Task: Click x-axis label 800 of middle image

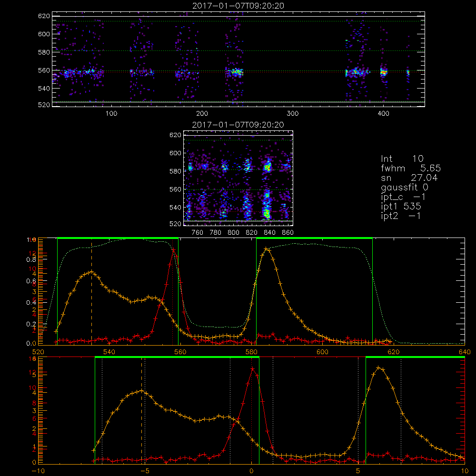Action: (x=233, y=233)
